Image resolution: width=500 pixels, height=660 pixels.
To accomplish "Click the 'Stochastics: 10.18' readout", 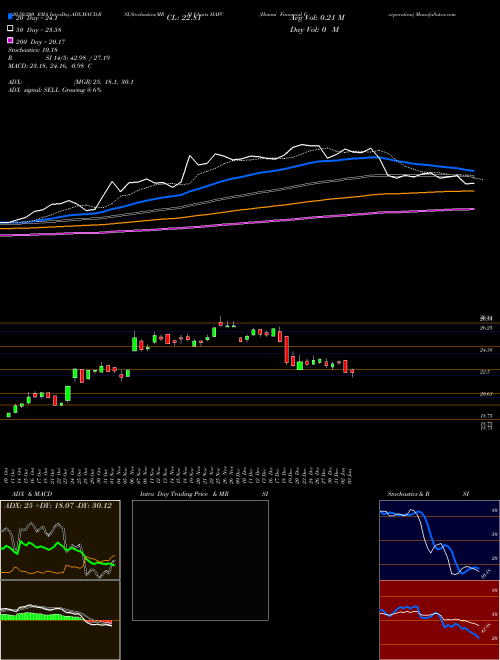I will pos(32,50).
